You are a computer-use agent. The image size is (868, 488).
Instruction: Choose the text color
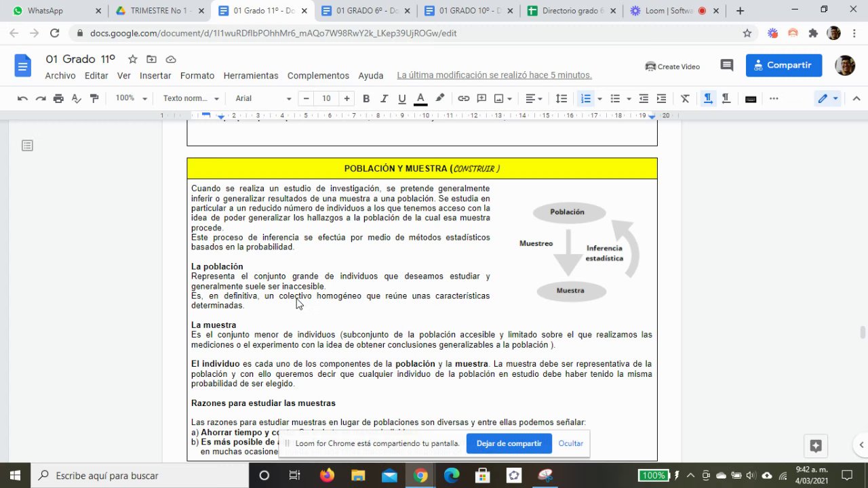pos(420,98)
